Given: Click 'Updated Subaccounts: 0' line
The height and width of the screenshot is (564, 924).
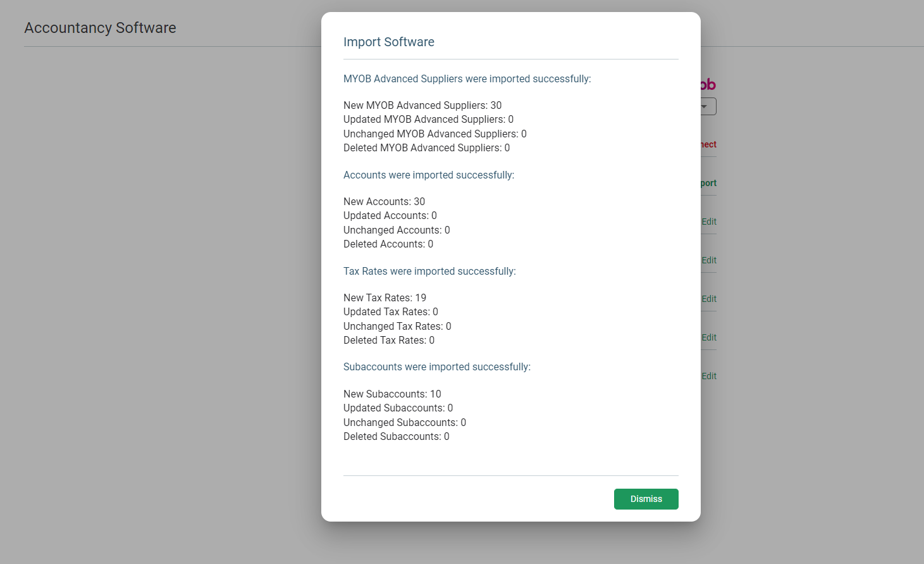Looking at the screenshot, I should tap(398, 408).
